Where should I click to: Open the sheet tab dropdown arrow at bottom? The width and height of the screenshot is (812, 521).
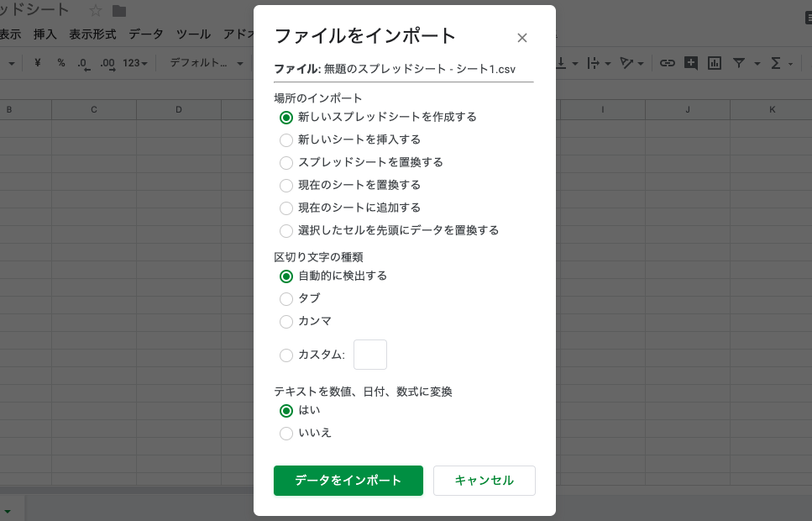[x=8, y=512]
